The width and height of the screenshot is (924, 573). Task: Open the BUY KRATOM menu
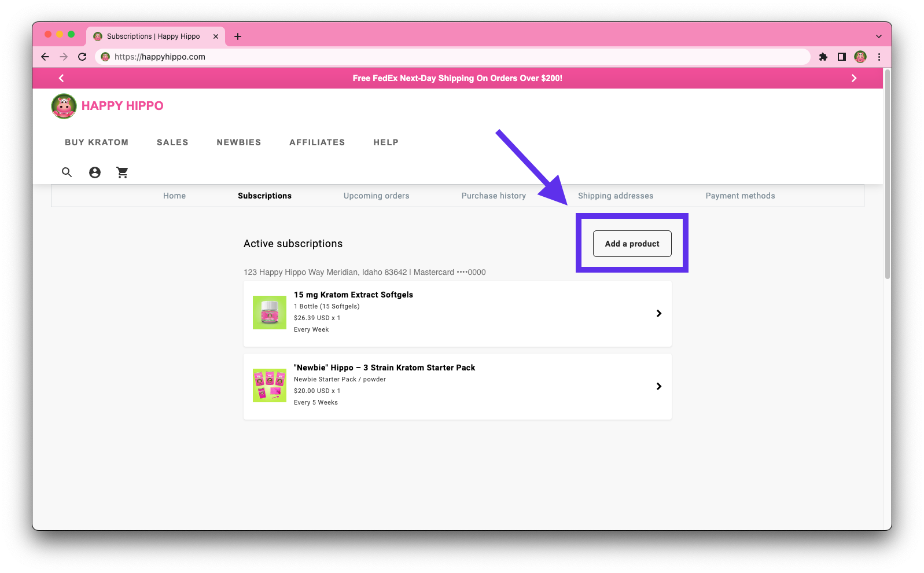coord(97,142)
